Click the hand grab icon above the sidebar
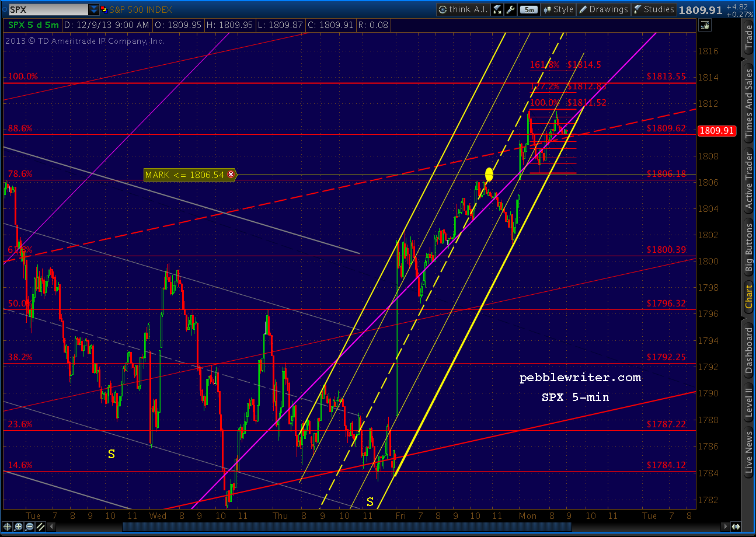 pos(705,25)
